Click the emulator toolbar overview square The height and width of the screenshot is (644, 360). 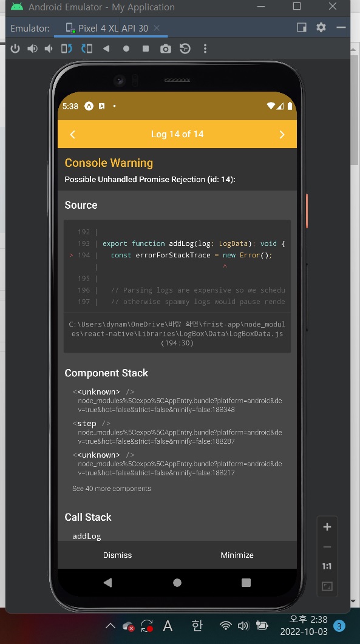click(x=146, y=49)
